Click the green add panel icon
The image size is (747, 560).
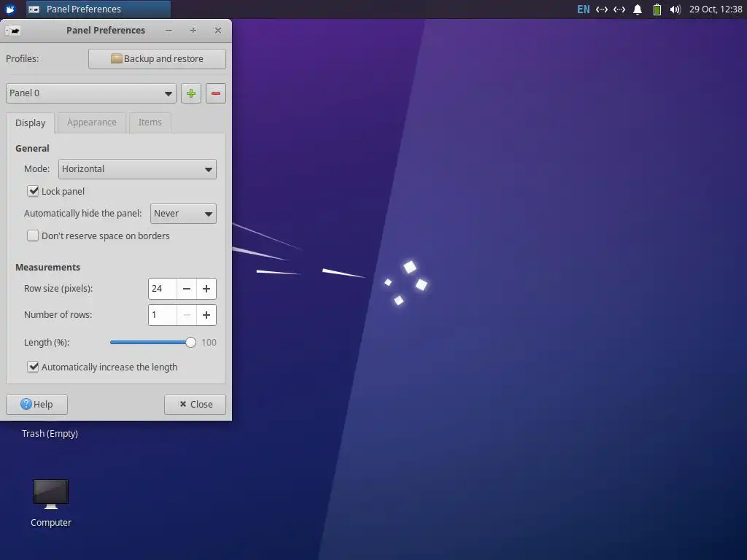click(x=191, y=93)
